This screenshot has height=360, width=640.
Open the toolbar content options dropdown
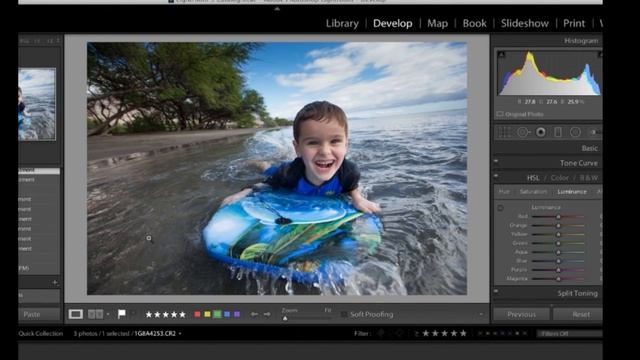[x=481, y=314]
